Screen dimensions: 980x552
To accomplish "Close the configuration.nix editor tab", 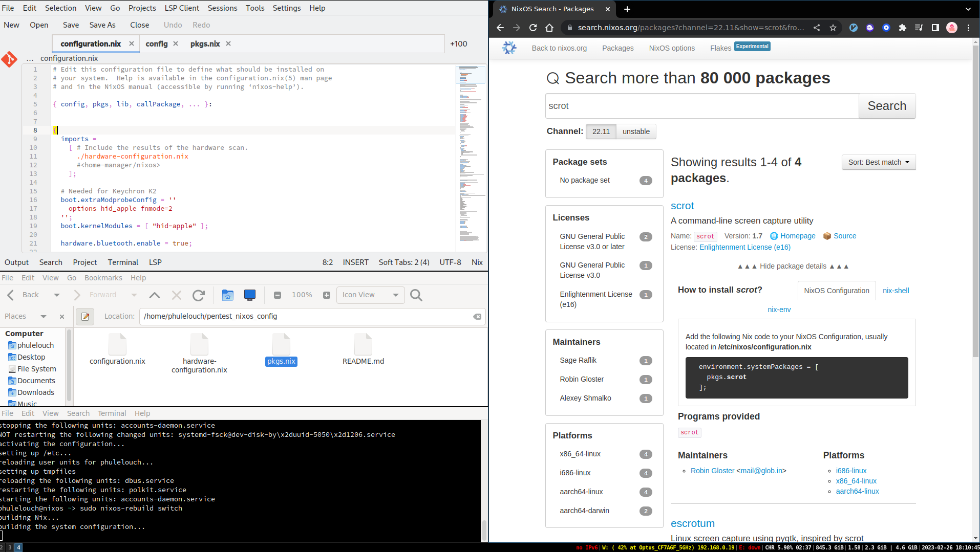I will tap(132, 43).
